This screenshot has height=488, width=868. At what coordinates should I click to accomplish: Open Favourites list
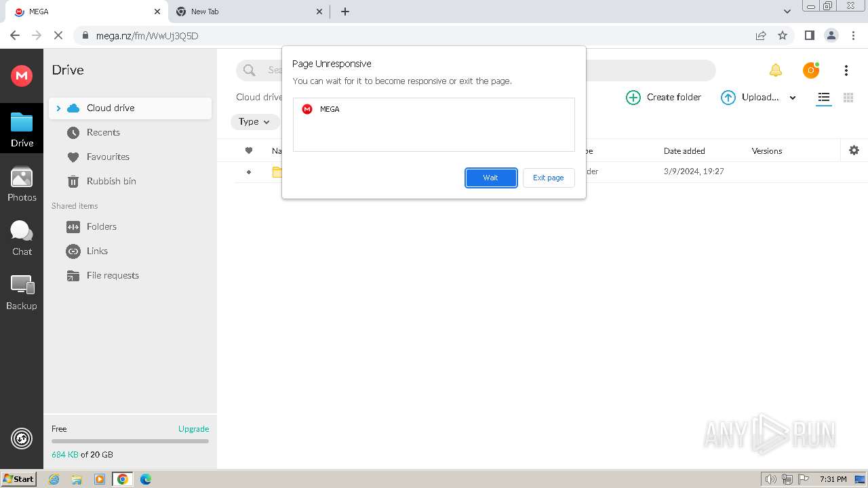[x=108, y=157]
